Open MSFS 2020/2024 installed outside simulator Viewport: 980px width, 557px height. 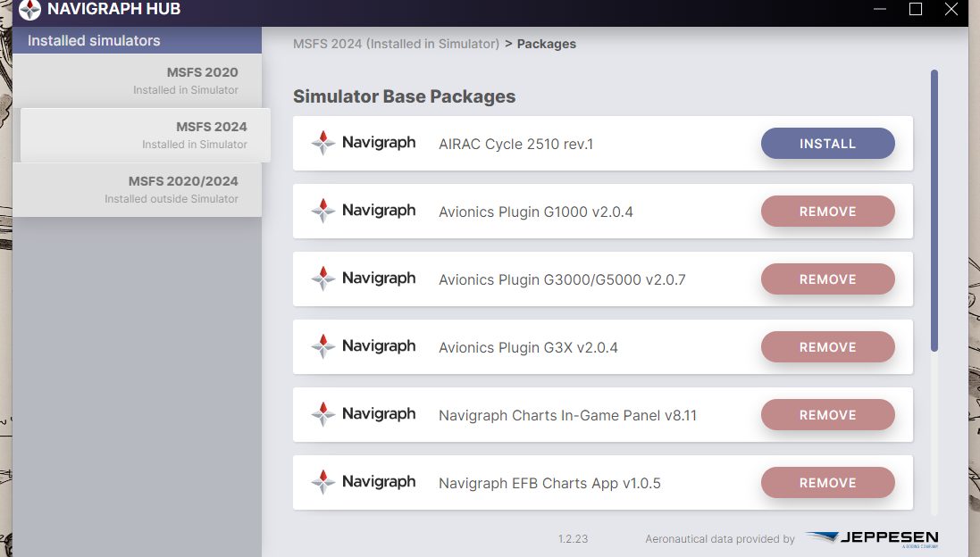(138, 189)
